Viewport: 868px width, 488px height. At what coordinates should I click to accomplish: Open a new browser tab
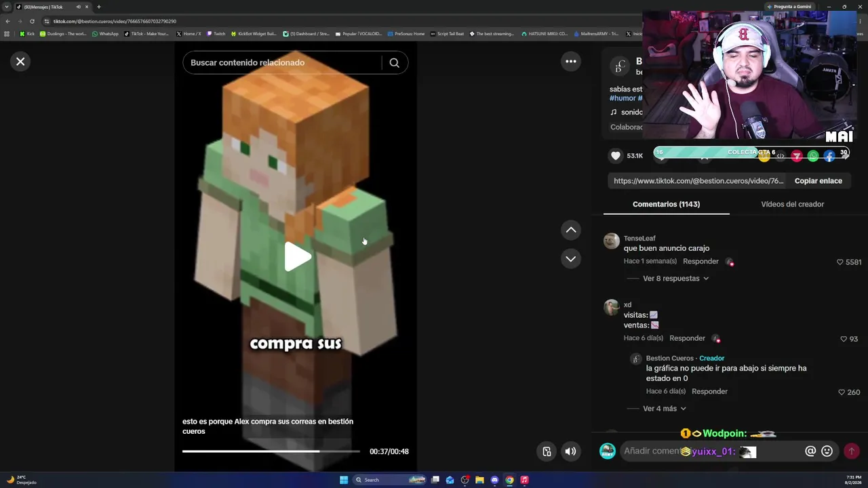(98, 7)
